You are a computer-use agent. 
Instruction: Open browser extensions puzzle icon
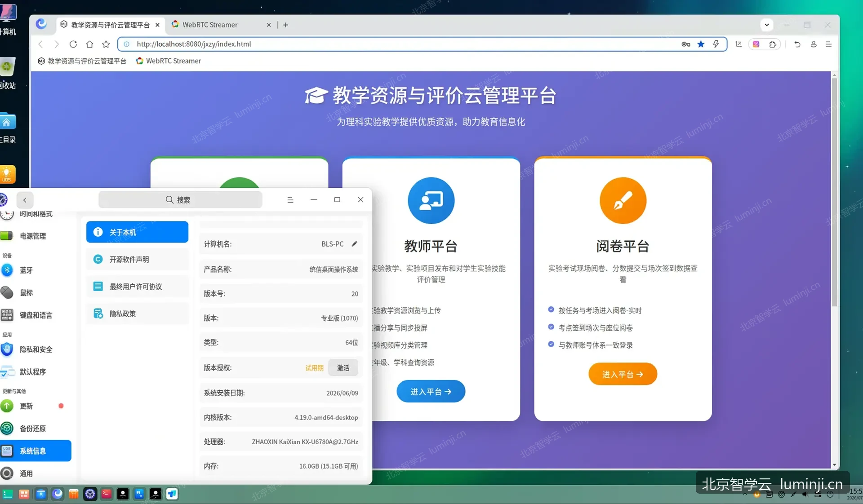[x=773, y=44]
